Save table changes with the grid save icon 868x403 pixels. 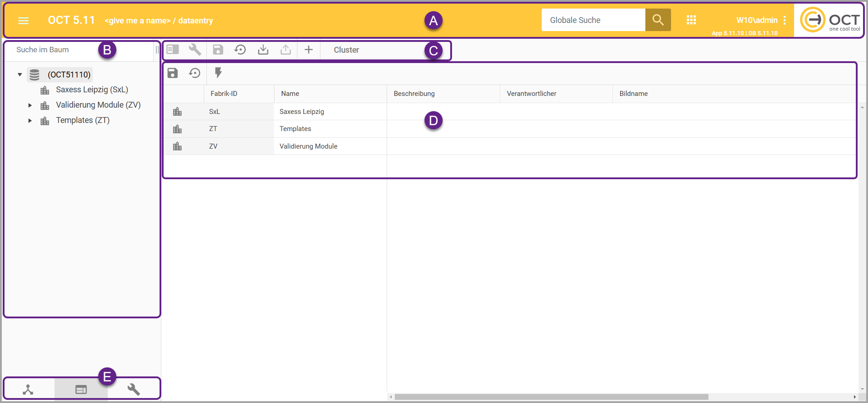(x=173, y=73)
